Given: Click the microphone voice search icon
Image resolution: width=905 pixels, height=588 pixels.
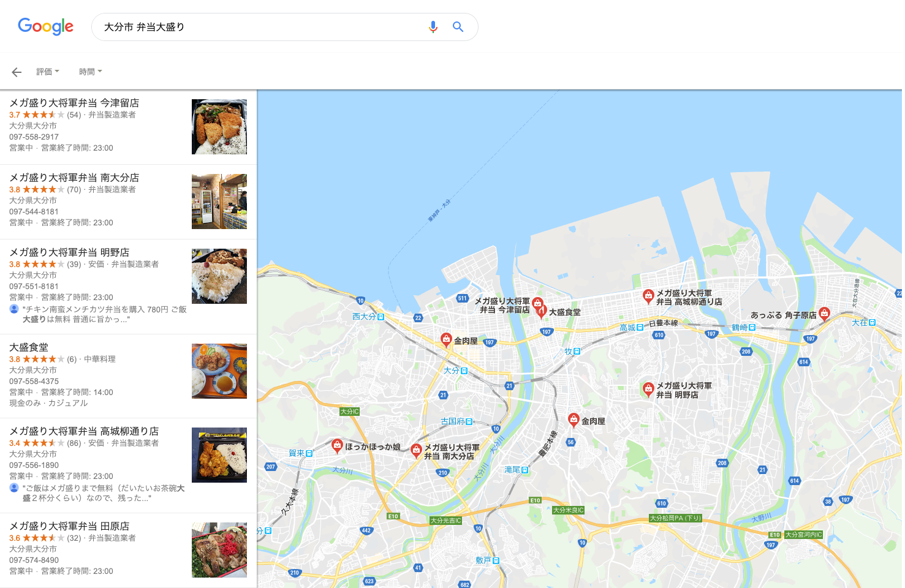Looking at the screenshot, I should [433, 27].
